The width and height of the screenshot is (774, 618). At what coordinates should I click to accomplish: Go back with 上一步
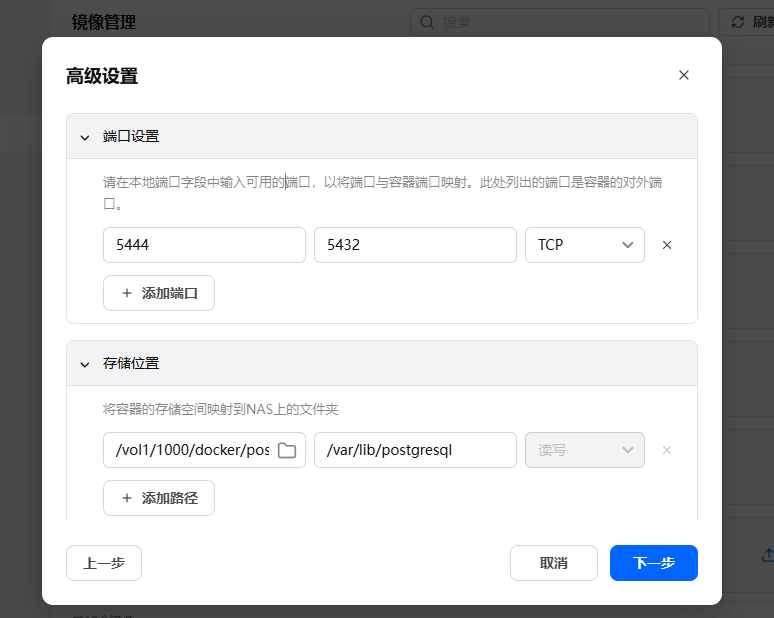coord(104,563)
